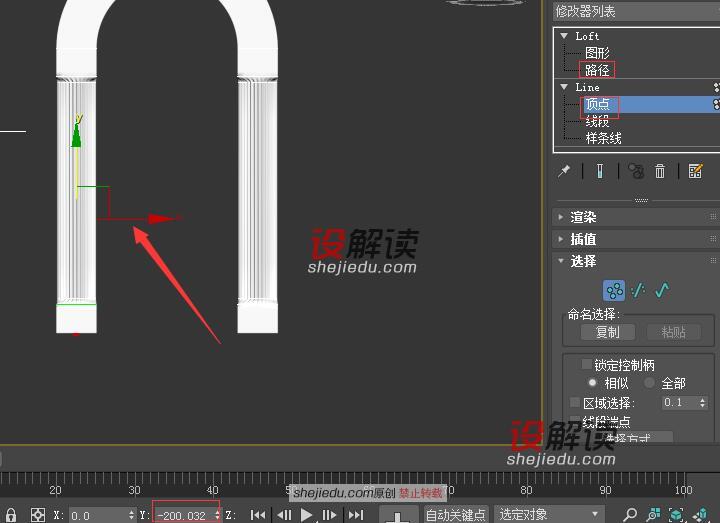Click the 复制 named selection button
Viewport: 720px width, 523px height.
[x=608, y=332]
